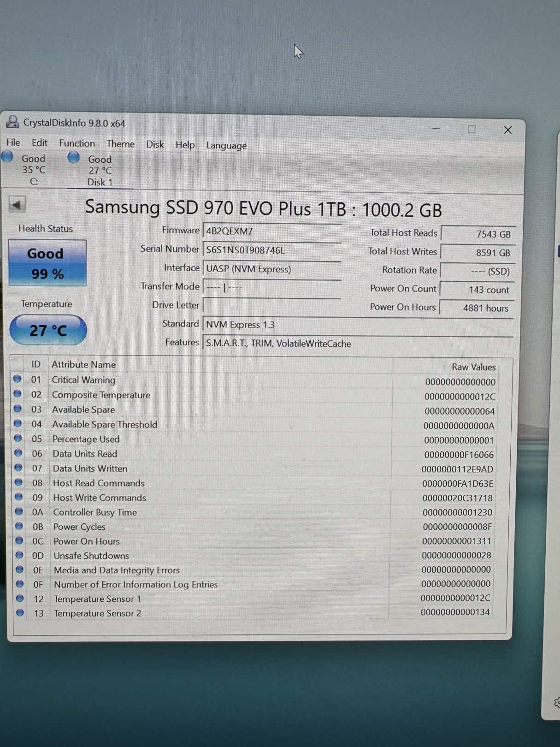This screenshot has width=560, height=747.
Task: Open the Language menu
Action: point(226,145)
